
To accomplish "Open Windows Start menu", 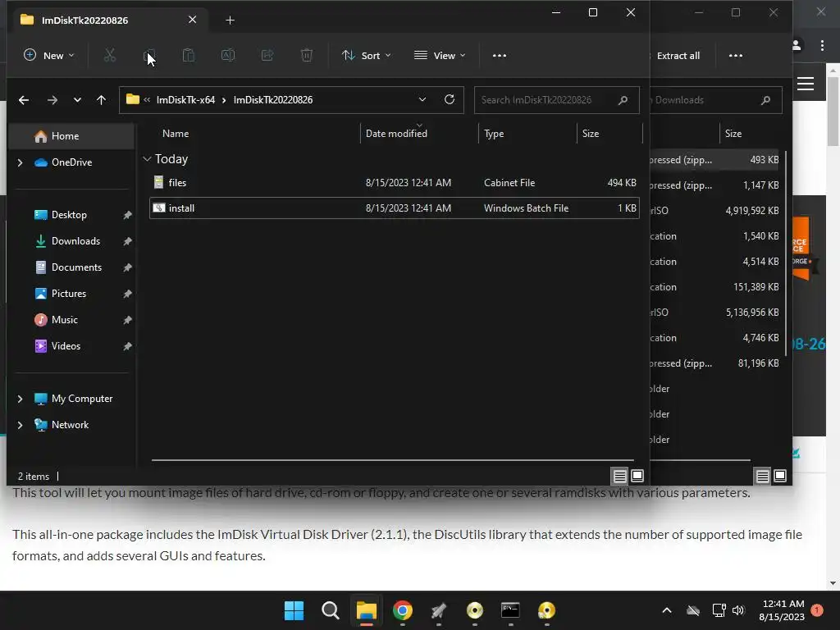I will pos(294,610).
